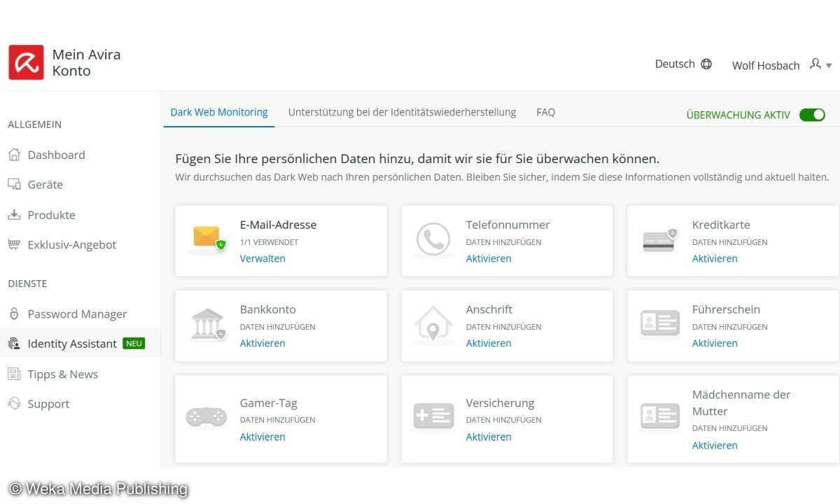Image resolution: width=840 pixels, height=504 pixels.
Task: Open the account menu dropdown arrow
Action: pyautogui.click(x=829, y=66)
